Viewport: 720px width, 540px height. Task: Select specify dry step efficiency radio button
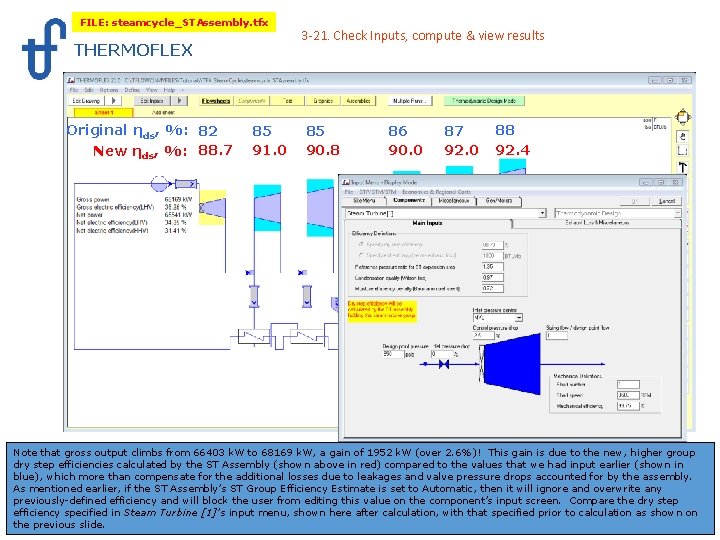click(361, 244)
